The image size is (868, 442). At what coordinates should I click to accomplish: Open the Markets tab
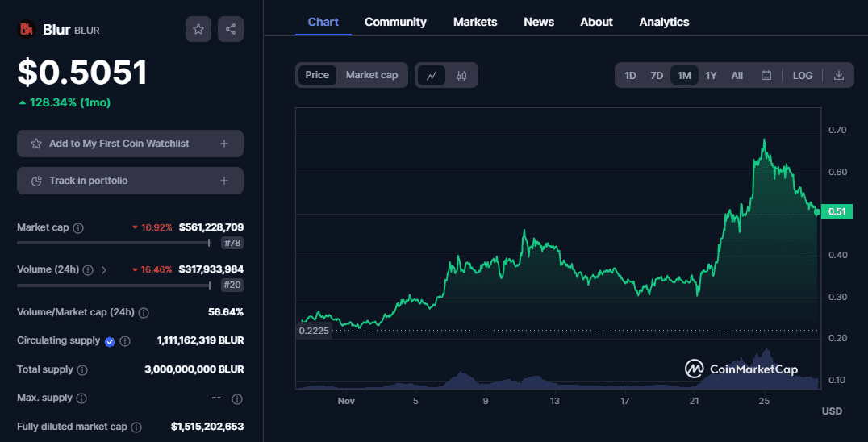[x=475, y=22]
